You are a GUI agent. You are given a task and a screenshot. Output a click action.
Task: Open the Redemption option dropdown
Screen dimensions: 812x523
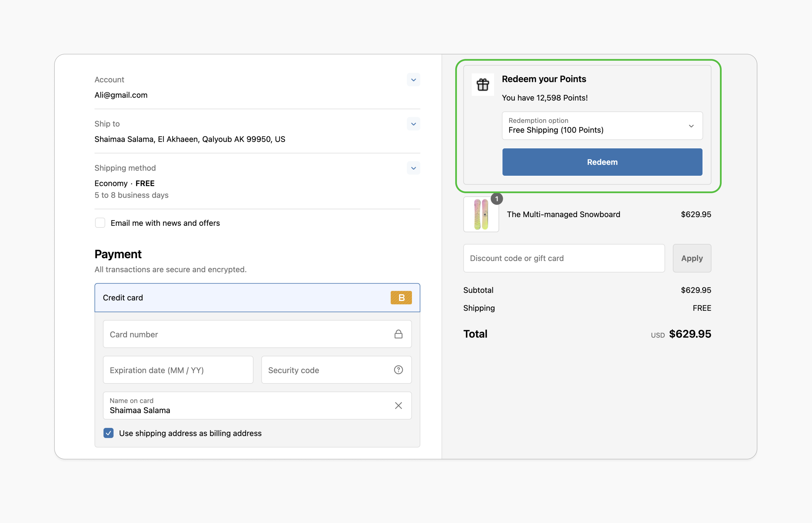(602, 126)
